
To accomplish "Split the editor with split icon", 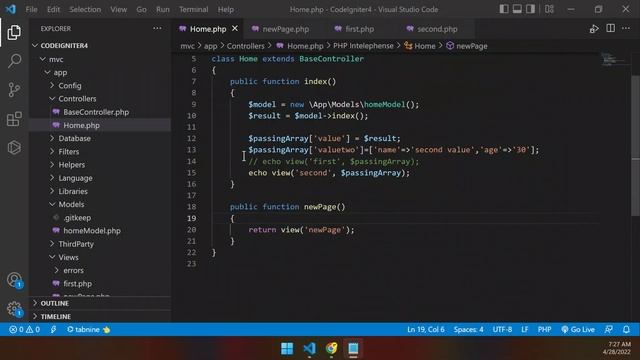I will [x=611, y=29].
